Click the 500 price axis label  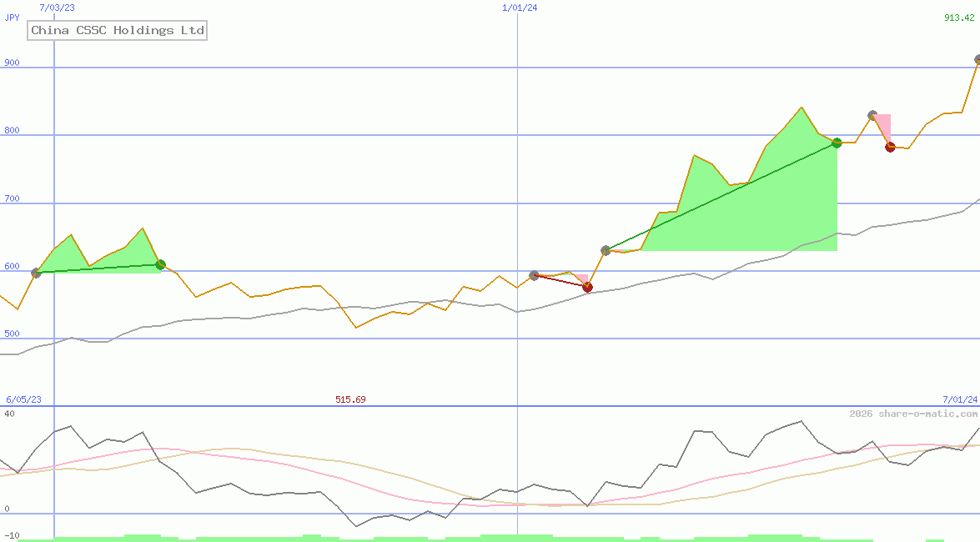pos(12,334)
